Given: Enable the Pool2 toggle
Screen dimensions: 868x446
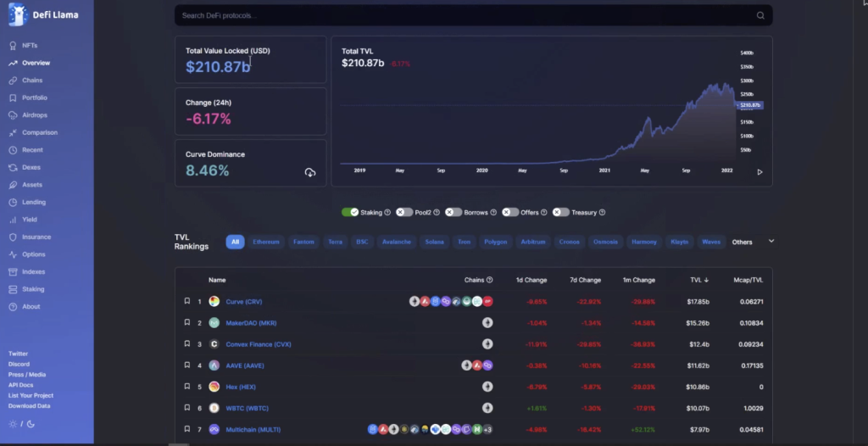Looking at the screenshot, I should 404,212.
